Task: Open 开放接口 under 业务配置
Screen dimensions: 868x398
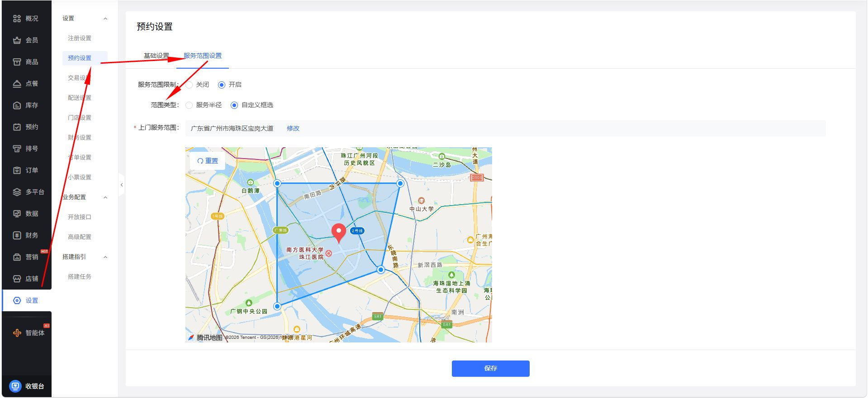Action: click(x=80, y=217)
